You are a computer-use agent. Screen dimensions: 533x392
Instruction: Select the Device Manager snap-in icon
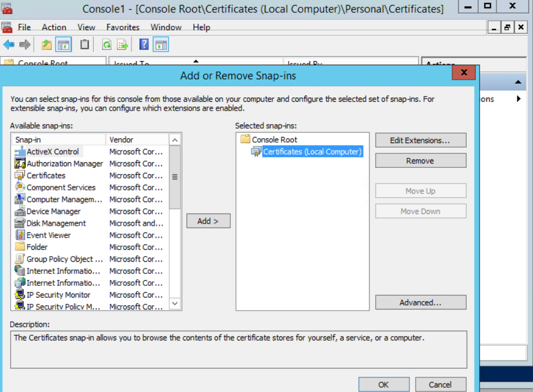(x=20, y=211)
